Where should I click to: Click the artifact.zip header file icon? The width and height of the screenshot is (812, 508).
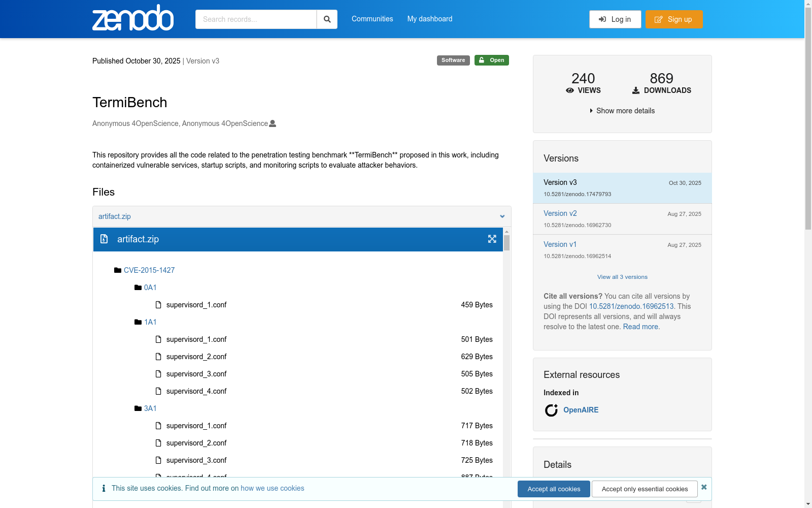click(x=104, y=239)
